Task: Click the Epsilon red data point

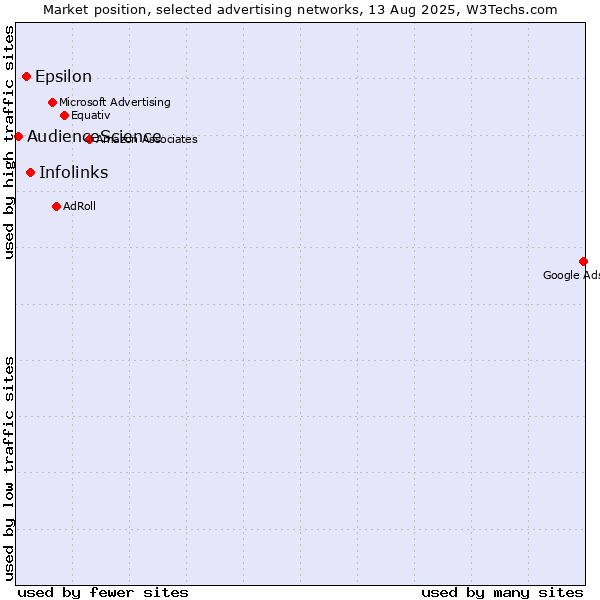Action: (x=26, y=77)
